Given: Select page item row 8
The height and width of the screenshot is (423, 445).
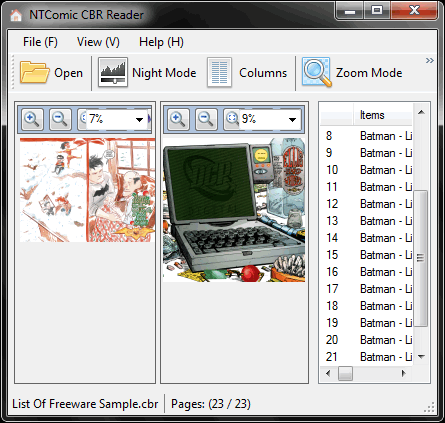Looking at the screenshot, I should [x=366, y=136].
